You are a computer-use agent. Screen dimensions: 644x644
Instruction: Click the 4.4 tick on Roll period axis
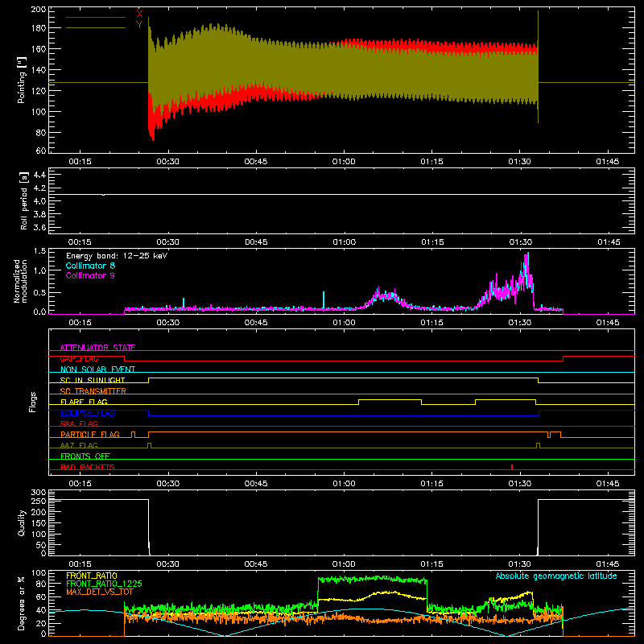pos(39,175)
